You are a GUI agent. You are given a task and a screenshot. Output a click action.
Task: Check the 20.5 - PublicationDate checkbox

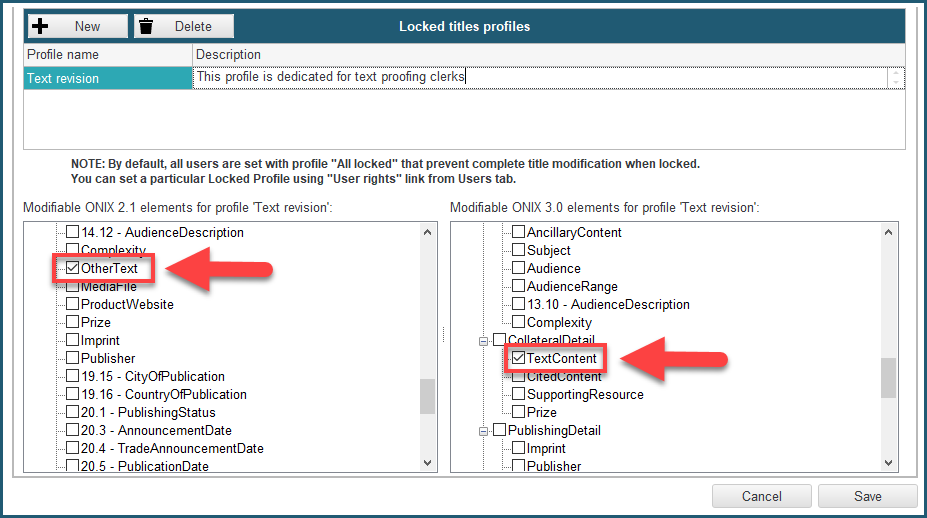click(72, 466)
